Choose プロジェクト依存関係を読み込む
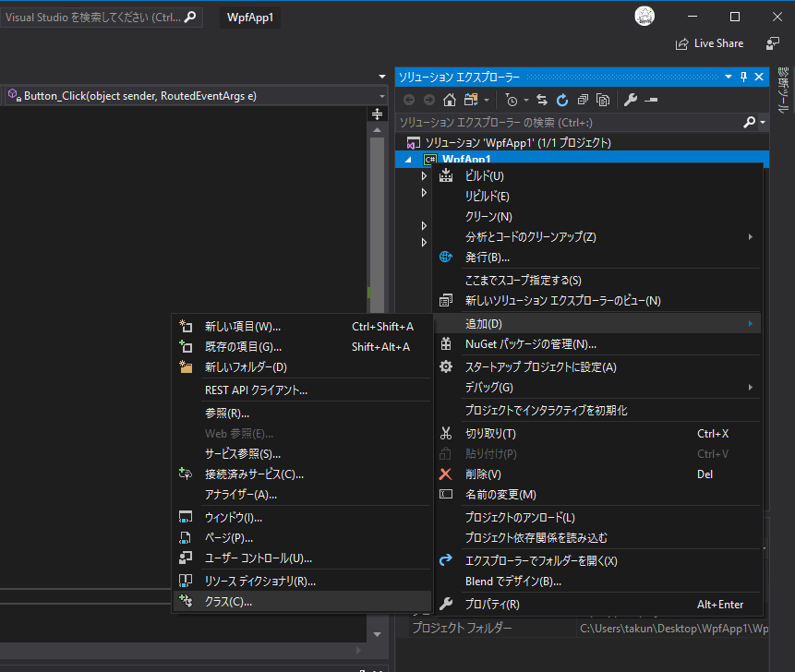Screen dimensions: 795x672 [x=596, y=538]
